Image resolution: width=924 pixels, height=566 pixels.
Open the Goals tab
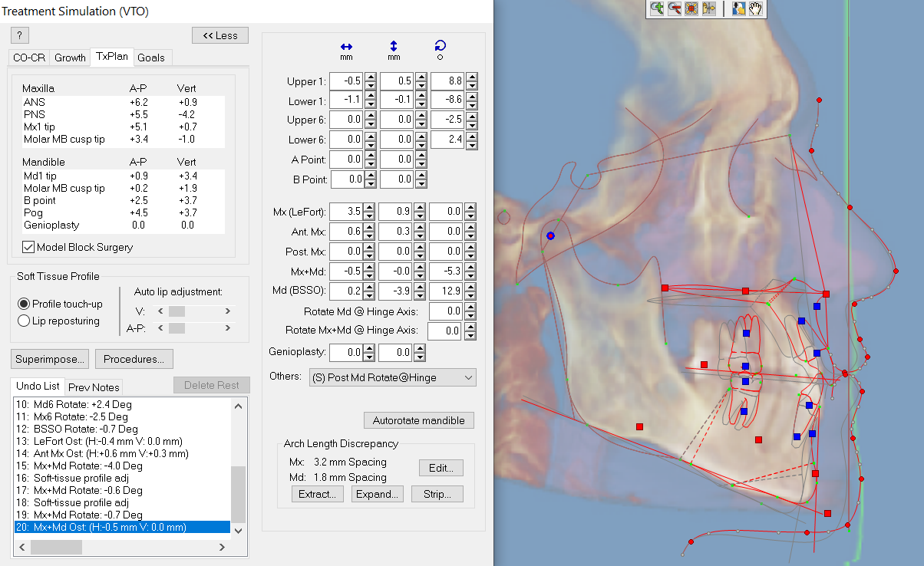click(x=153, y=58)
